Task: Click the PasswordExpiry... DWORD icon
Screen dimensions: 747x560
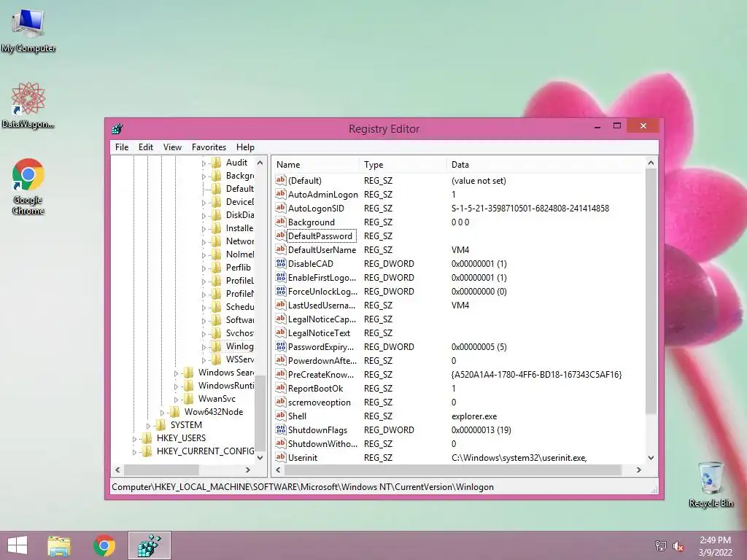Action: (x=281, y=346)
